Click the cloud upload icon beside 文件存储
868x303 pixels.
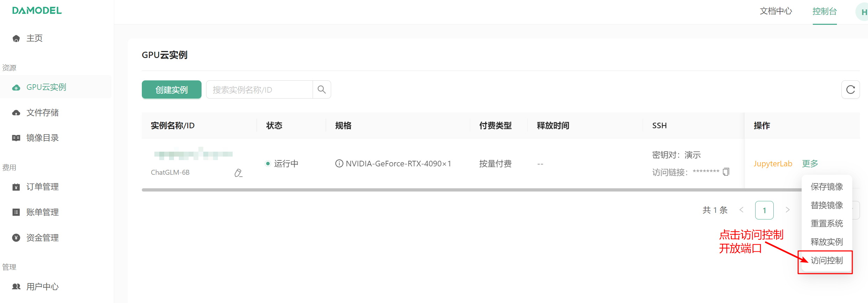16,113
